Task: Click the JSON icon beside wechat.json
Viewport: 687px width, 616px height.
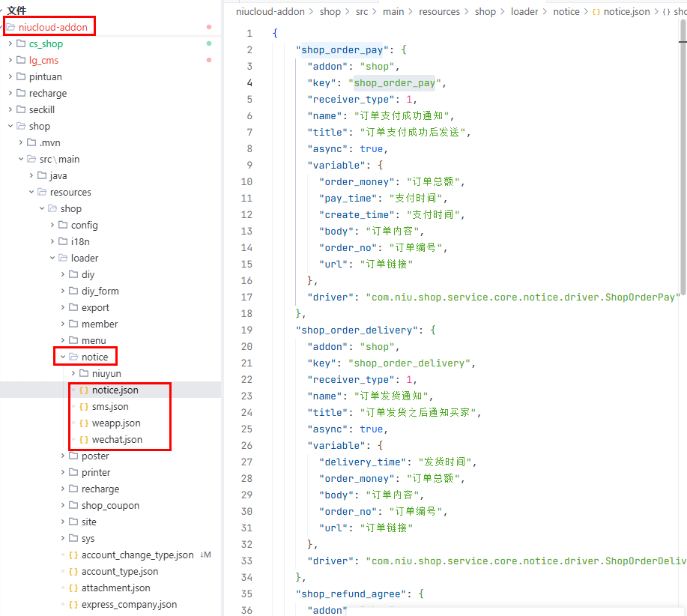Action: [x=84, y=440]
